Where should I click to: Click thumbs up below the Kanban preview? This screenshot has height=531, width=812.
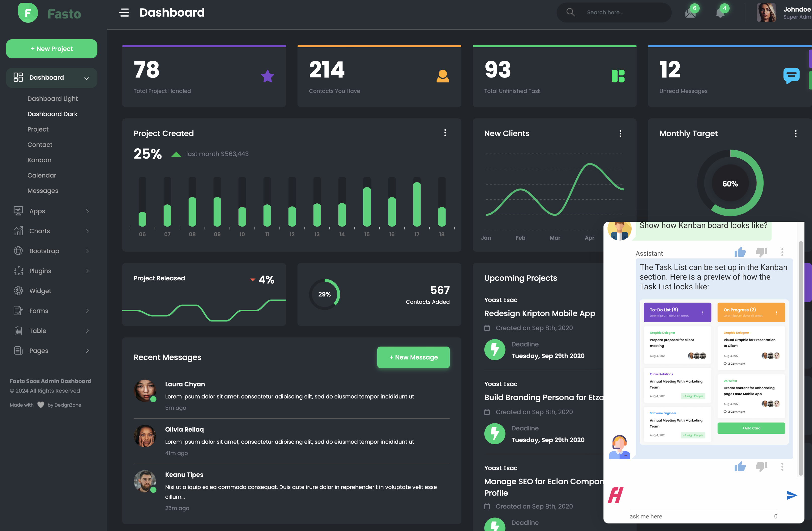click(740, 466)
